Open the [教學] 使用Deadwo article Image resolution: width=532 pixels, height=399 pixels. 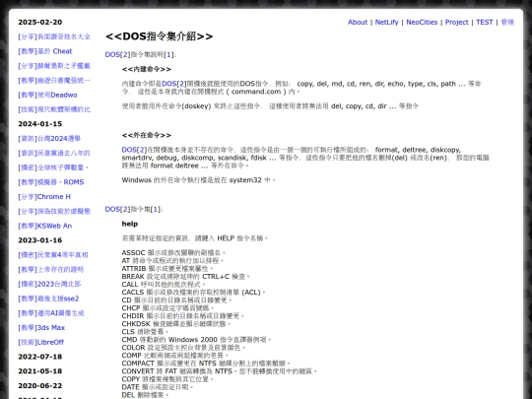tap(47, 95)
